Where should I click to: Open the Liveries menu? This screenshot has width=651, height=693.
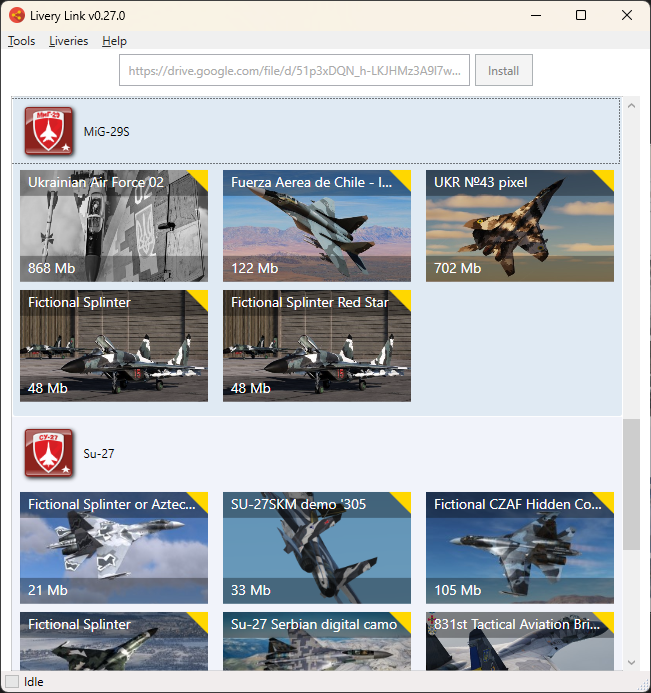pyautogui.click(x=68, y=41)
